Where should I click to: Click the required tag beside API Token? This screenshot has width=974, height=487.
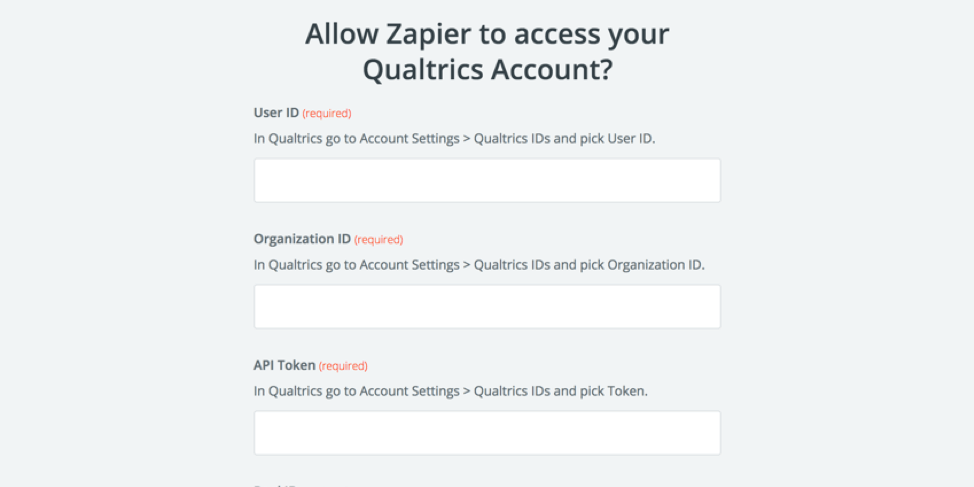(343, 366)
